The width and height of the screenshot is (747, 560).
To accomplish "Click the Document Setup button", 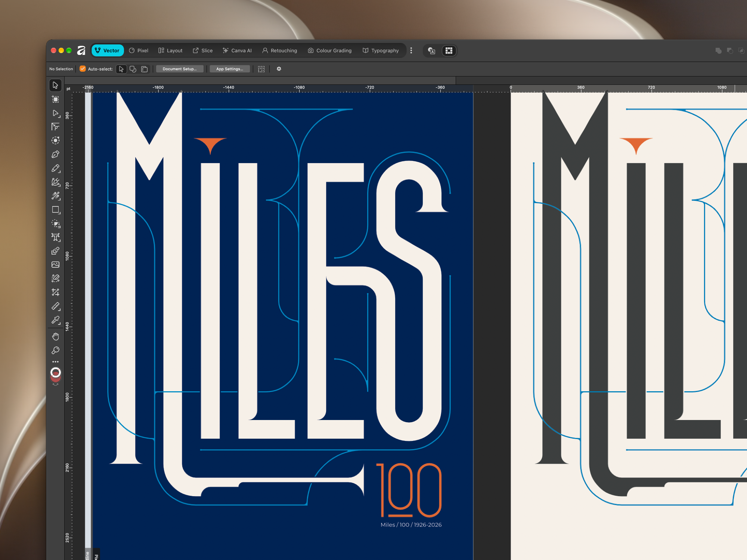I will pyautogui.click(x=180, y=69).
